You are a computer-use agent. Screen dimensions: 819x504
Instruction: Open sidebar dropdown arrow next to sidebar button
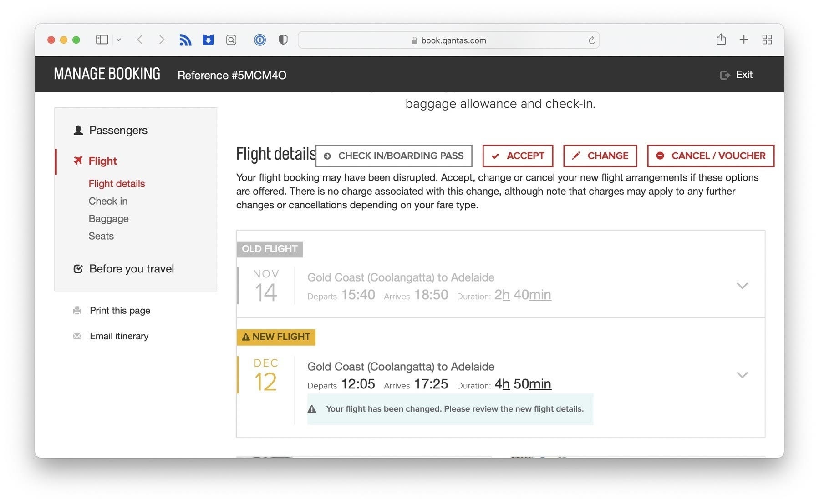pos(119,40)
